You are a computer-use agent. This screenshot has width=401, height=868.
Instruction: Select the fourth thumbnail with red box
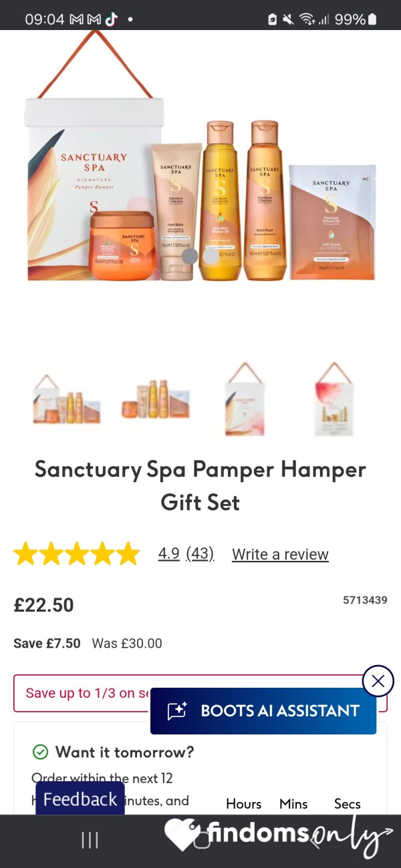(x=333, y=399)
